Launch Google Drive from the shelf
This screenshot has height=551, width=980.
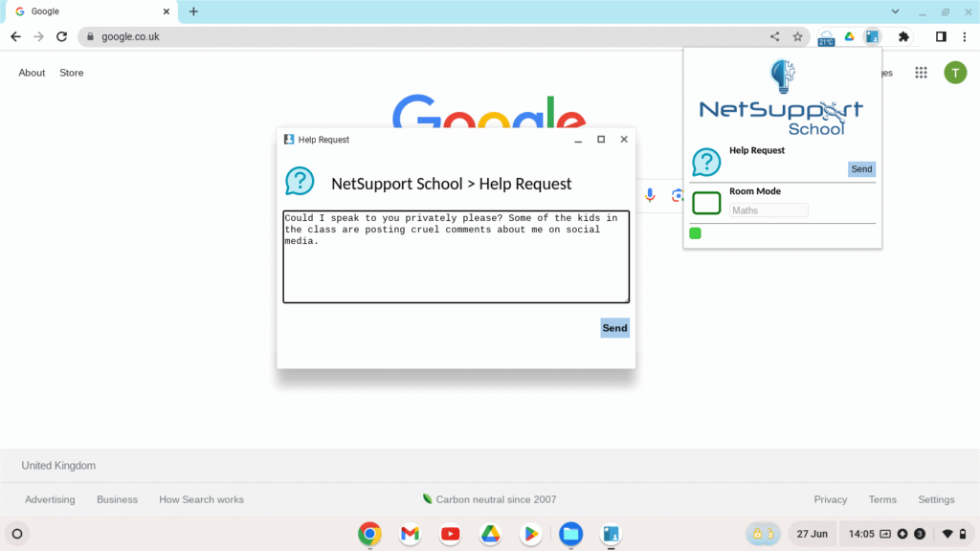pos(491,534)
